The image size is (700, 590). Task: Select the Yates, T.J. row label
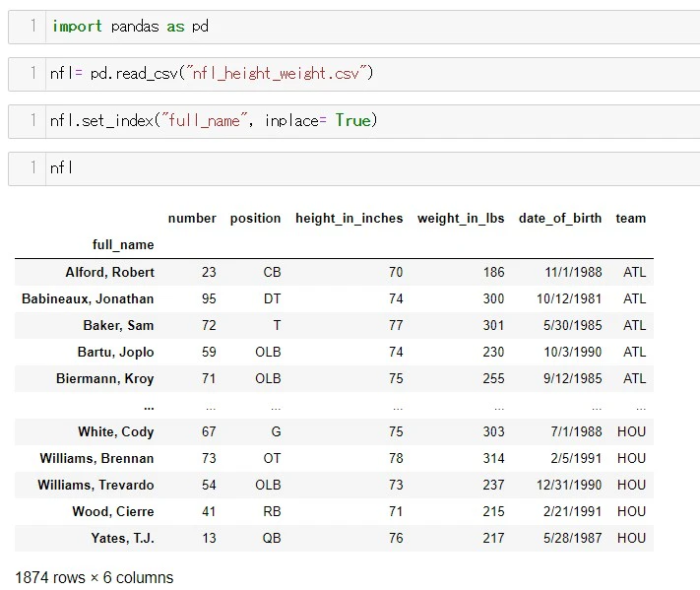click(122, 538)
